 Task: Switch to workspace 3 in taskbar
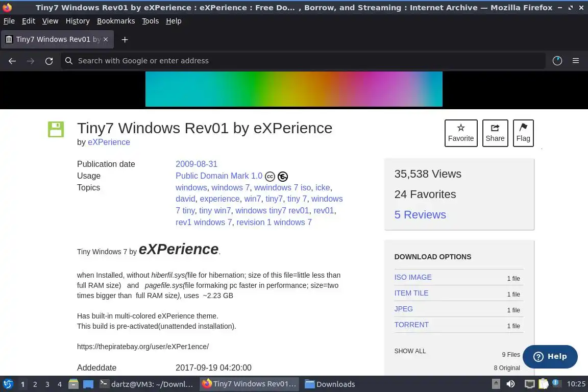(47, 384)
